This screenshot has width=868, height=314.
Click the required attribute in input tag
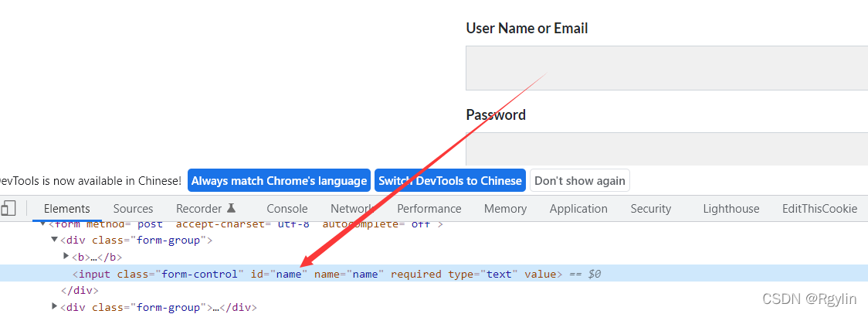coord(416,274)
